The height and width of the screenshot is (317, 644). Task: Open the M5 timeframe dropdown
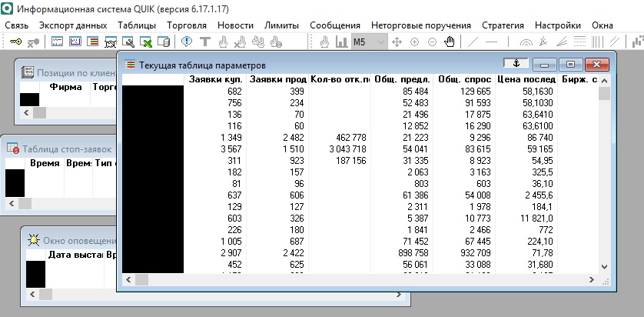pyautogui.click(x=382, y=42)
